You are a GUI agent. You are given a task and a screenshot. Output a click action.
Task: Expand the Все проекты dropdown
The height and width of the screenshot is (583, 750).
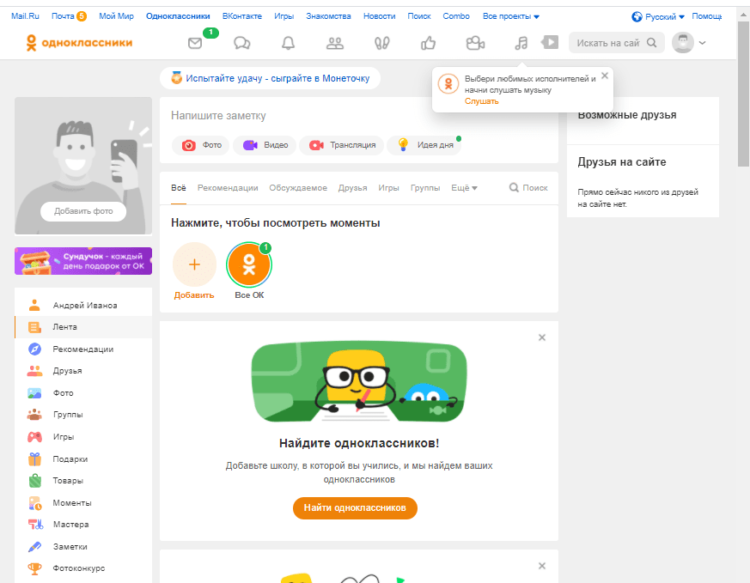pyautogui.click(x=510, y=17)
